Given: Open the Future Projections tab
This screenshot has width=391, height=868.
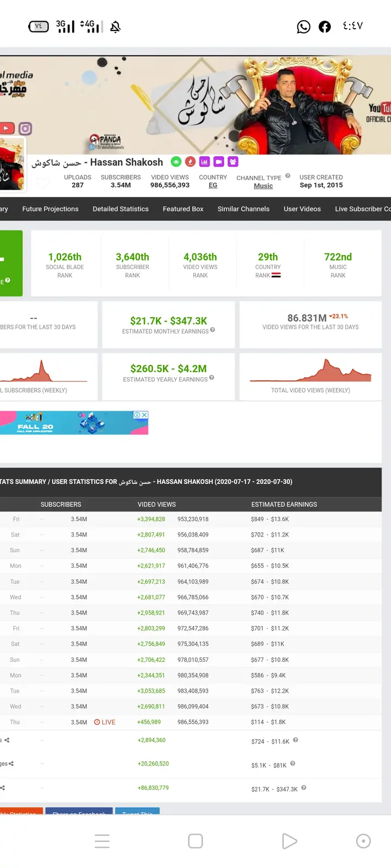Looking at the screenshot, I should click(51, 209).
